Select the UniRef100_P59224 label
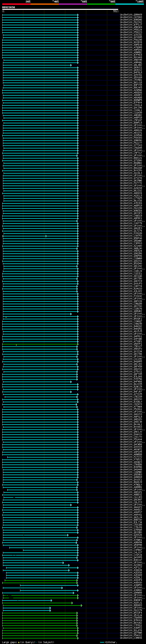 131,30
